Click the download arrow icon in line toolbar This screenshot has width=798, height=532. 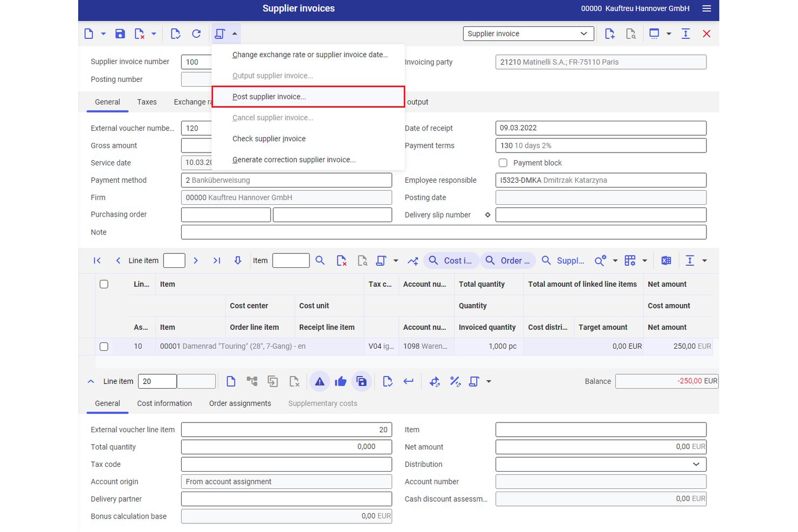tap(238, 261)
